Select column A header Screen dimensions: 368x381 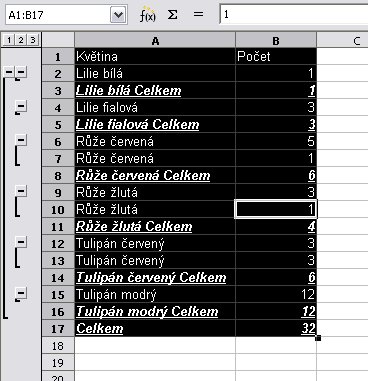coord(155,40)
